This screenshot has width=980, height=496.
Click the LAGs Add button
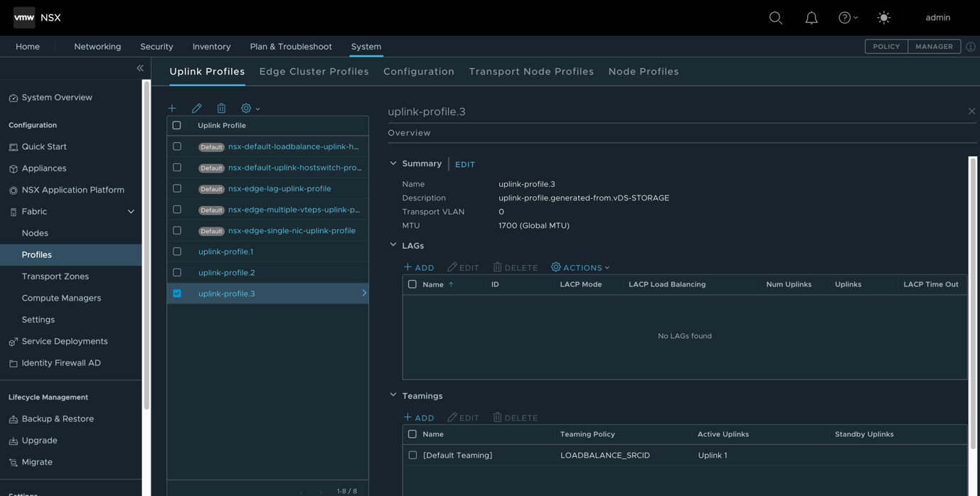pyautogui.click(x=419, y=267)
